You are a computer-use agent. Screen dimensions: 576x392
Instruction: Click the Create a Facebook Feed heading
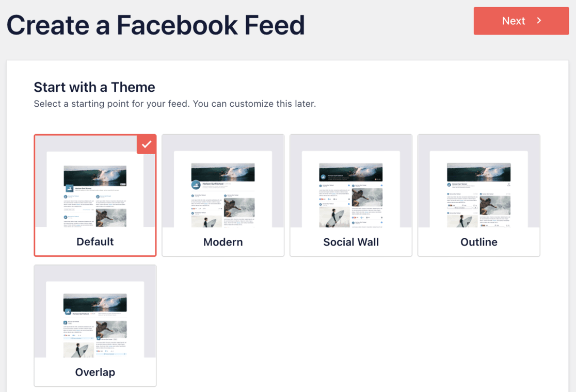point(156,25)
